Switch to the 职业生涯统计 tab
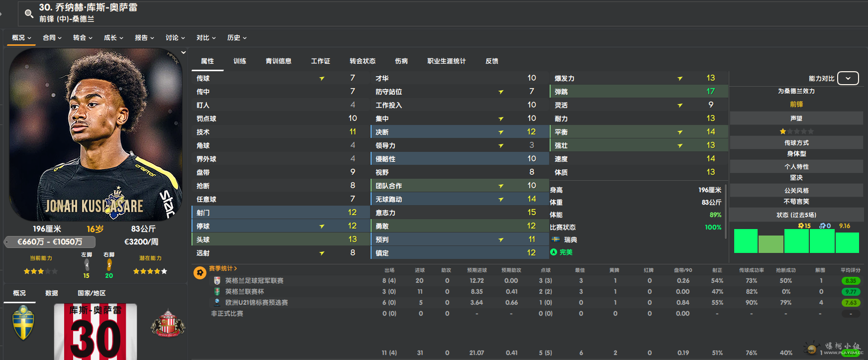868x360 pixels. [446, 61]
